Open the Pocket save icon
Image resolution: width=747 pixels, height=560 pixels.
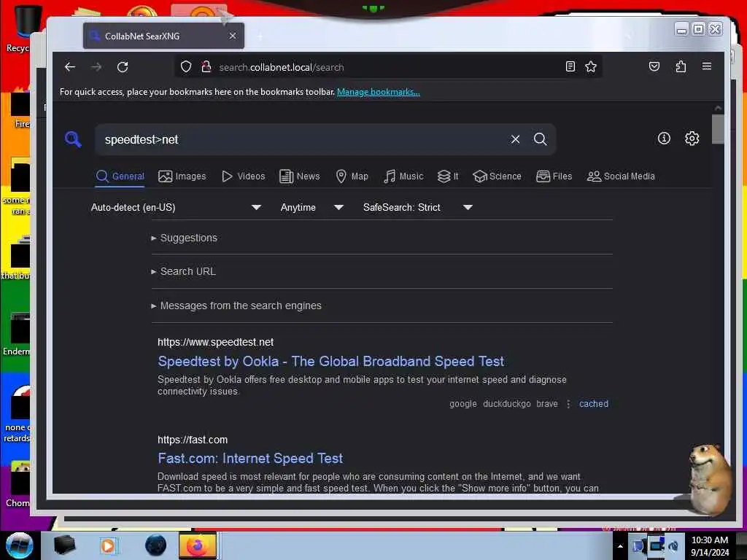[x=654, y=66]
